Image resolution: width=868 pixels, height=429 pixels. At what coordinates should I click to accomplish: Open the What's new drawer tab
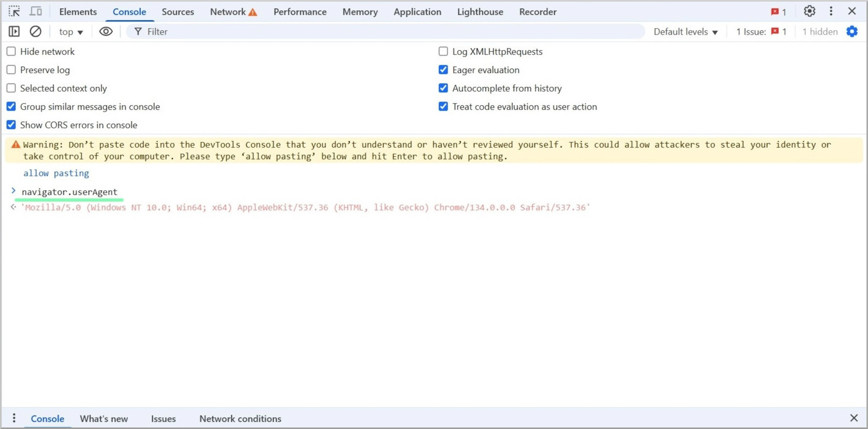point(104,419)
